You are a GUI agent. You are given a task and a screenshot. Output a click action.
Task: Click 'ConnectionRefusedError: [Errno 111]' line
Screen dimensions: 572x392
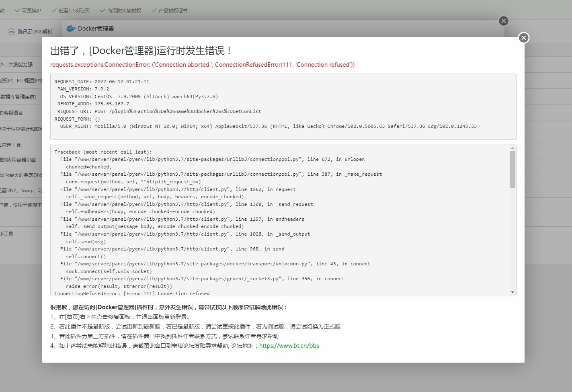click(x=132, y=293)
